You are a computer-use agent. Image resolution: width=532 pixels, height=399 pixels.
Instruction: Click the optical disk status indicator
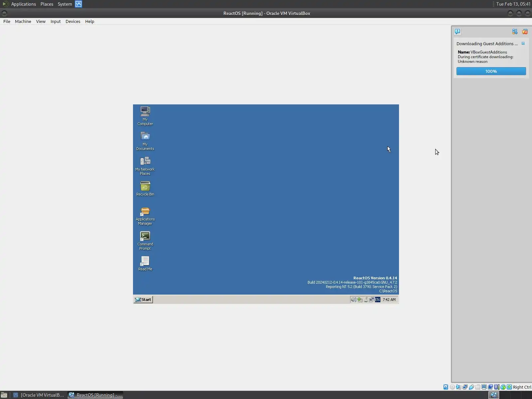pos(452,387)
